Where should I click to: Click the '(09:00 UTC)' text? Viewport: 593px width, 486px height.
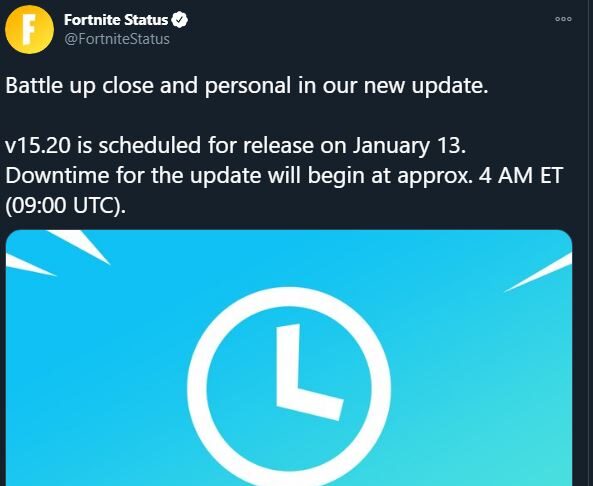click(65, 205)
